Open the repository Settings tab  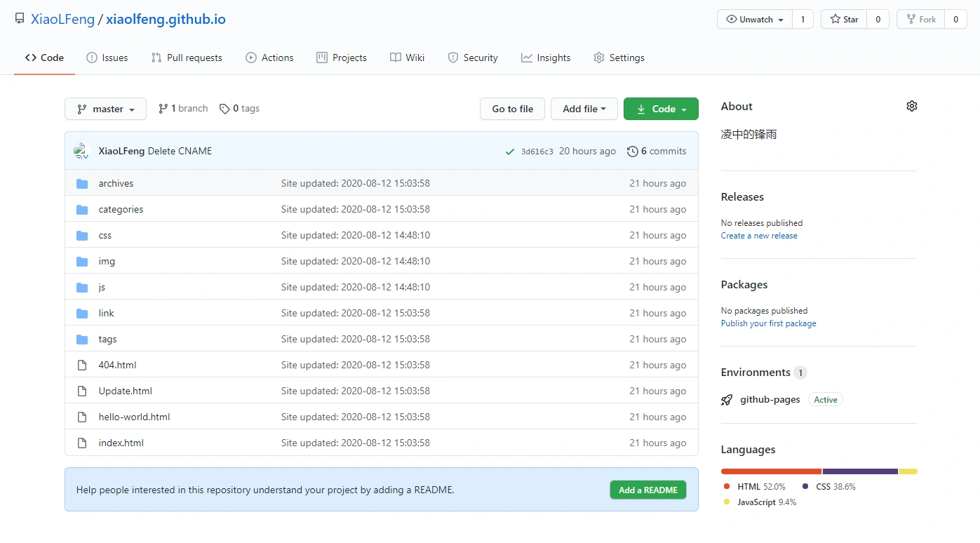(619, 58)
